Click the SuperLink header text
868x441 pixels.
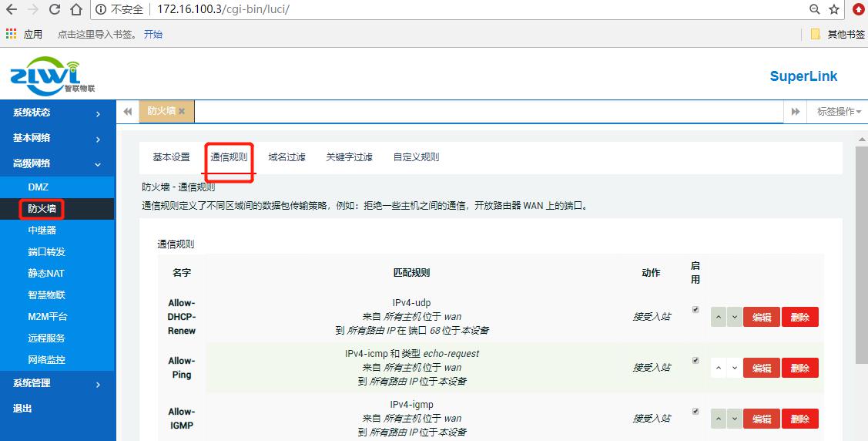[803, 76]
